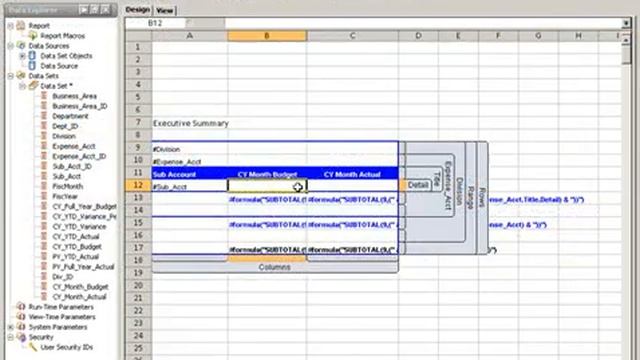Click the Data Sources icon
The image size is (640, 360).
click(21, 45)
